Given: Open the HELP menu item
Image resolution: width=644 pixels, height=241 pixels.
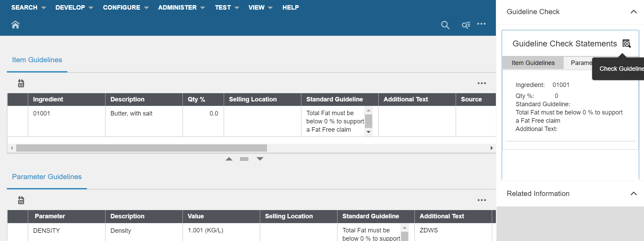Looking at the screenshot, I should click(x=291, y=8).
